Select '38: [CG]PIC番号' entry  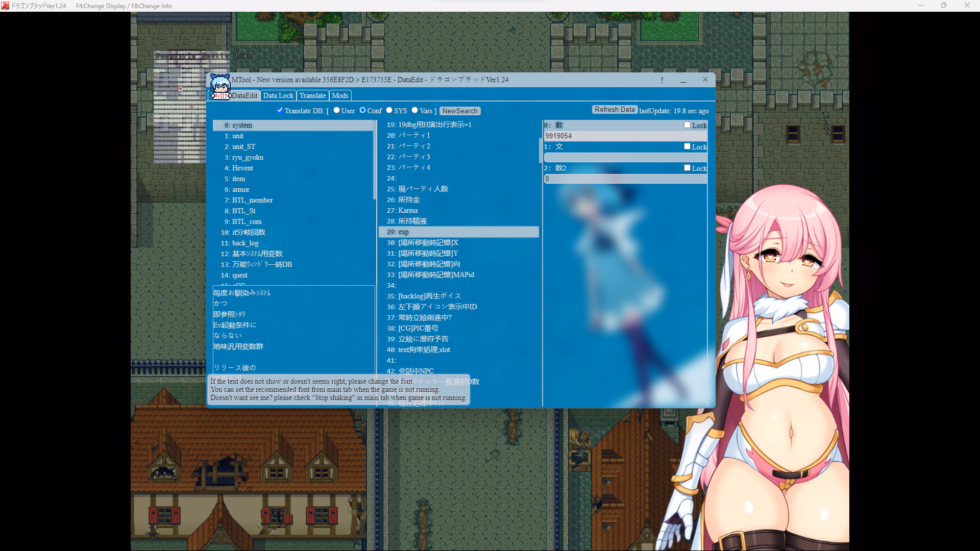[458, 329]
